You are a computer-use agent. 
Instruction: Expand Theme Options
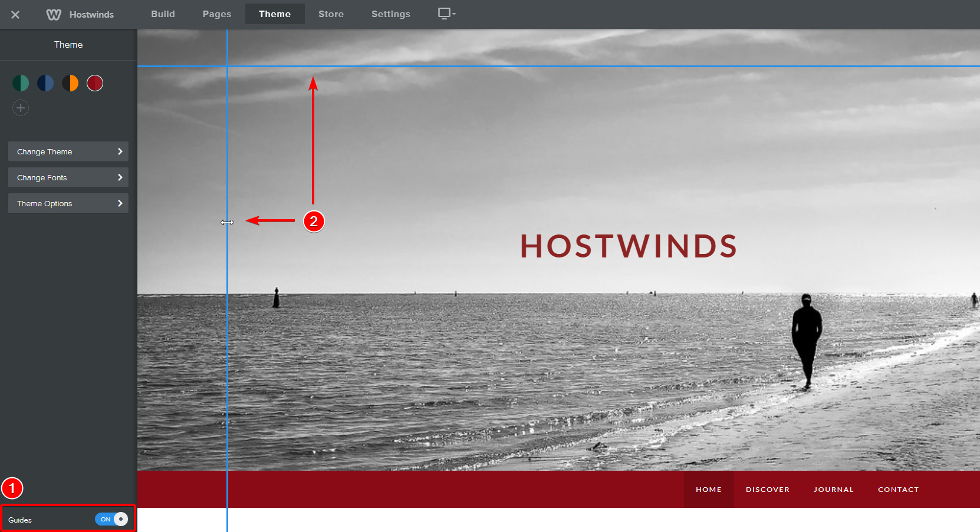(68, 203)
